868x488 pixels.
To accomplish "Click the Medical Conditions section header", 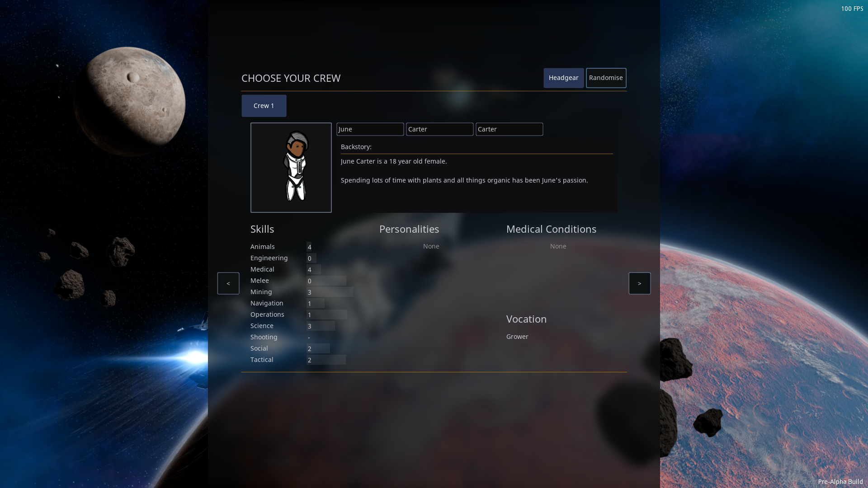I will (x=551, y=229).
